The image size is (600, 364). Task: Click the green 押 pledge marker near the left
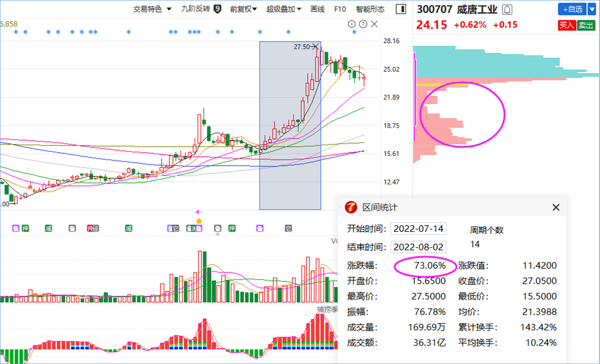[25, 229]
